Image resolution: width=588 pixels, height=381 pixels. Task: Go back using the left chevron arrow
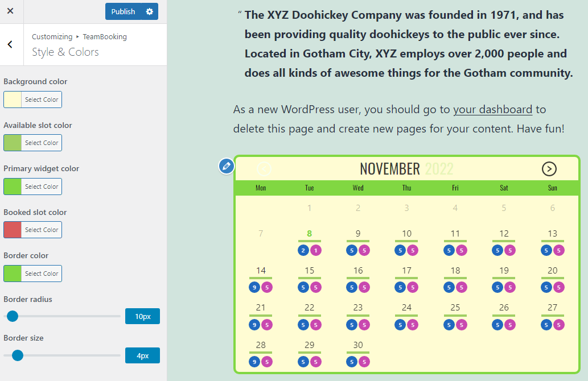pos(10,44)
